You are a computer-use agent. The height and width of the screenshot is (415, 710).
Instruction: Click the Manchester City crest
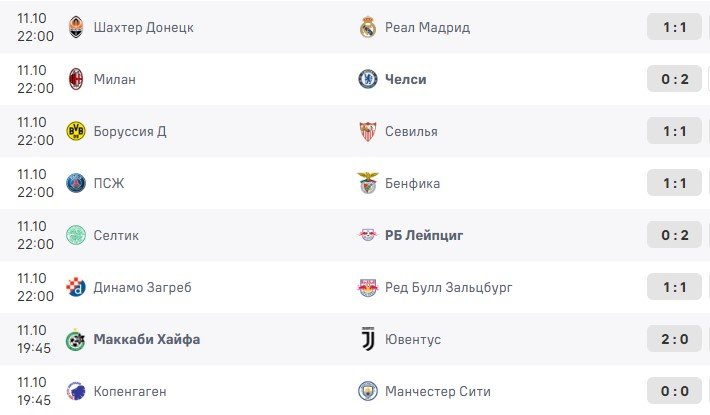[x=368, y=391]
